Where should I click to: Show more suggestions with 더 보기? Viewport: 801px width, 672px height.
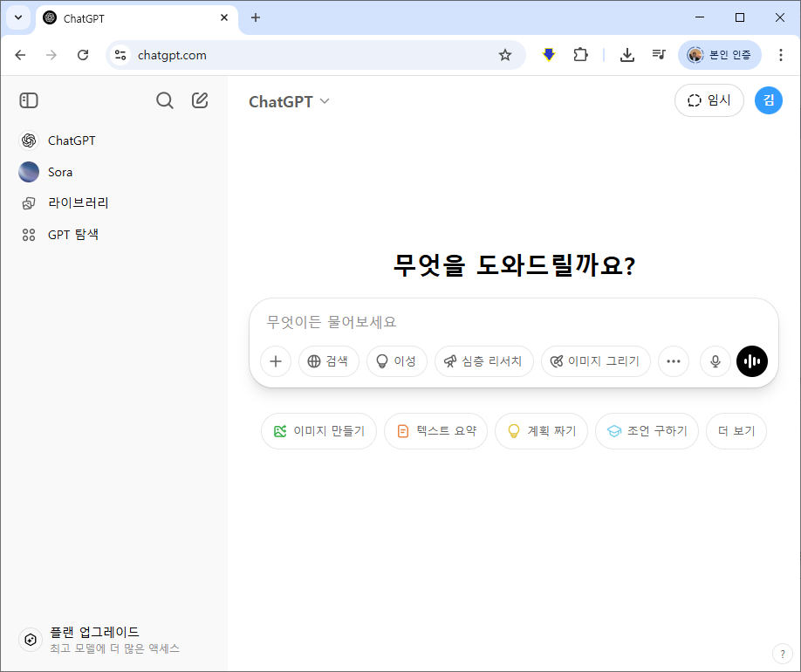click(x=736, y=431)
